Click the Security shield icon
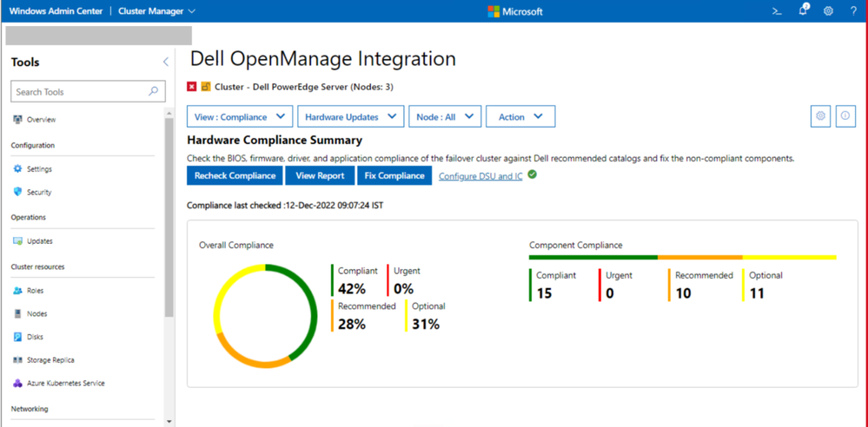This screenshot has height=427, width=868. pyautogui.click(x=17, y=192)
